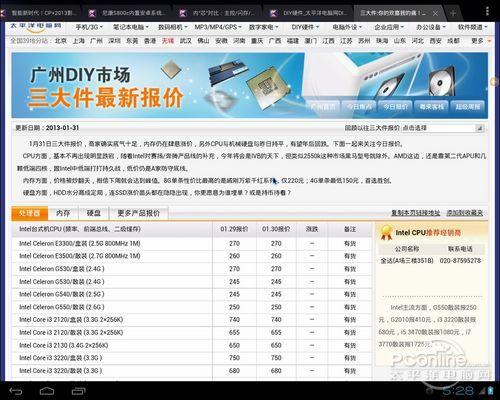Expand the 数码相机 navigation dropdown
500x400 pixels.
pyautogui.click(x=172, y=27)
